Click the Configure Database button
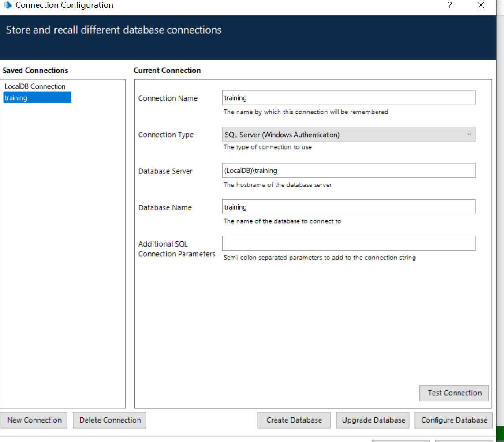 click(x=454, y=420)
